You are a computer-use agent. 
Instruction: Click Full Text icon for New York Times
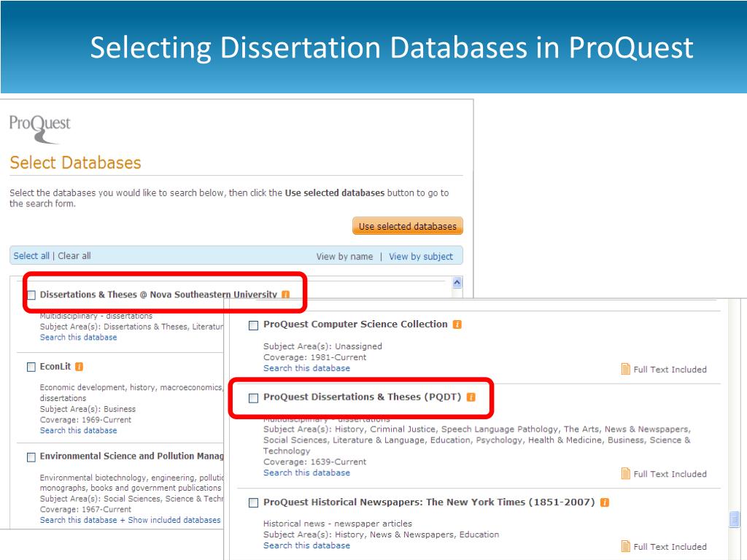[625, 546]
